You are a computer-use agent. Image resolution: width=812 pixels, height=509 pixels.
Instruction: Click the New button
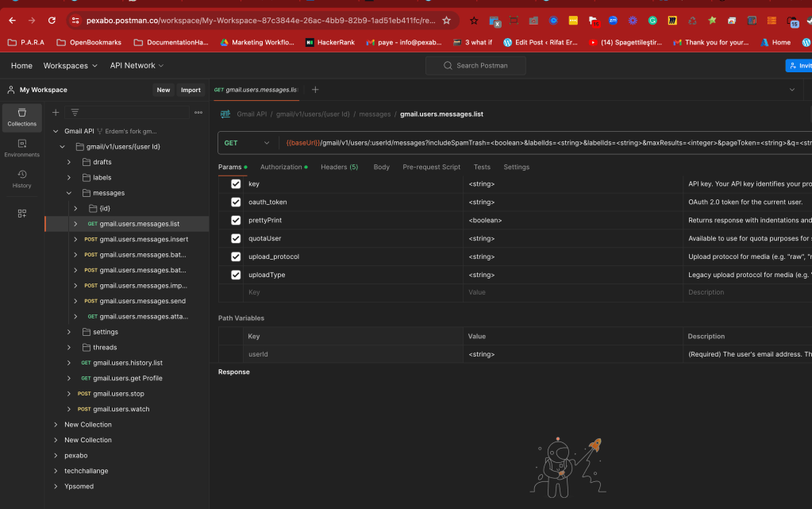click(164, 90)
